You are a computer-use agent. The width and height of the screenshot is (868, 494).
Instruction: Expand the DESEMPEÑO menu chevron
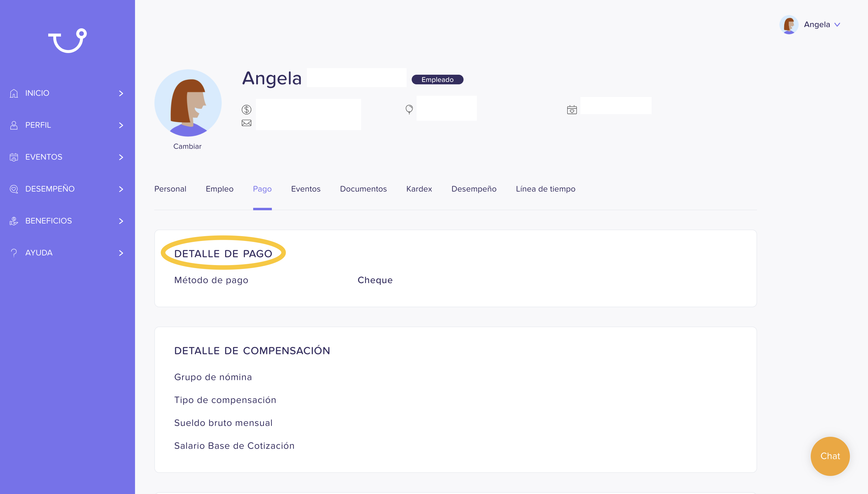coord(121,189)
